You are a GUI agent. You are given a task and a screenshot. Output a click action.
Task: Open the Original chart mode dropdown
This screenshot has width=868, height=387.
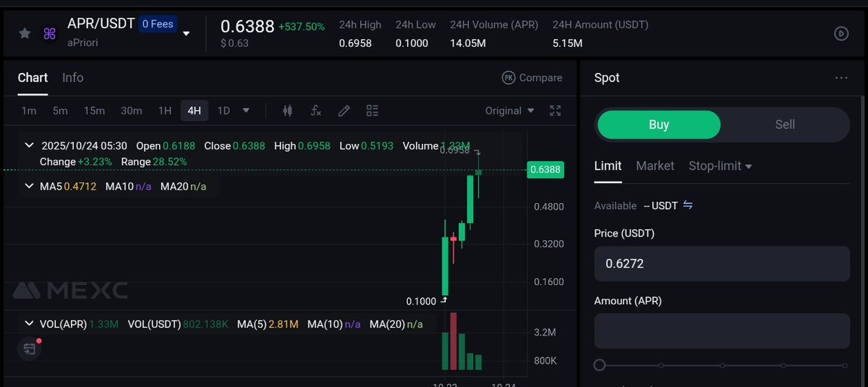tap(509, 111)
